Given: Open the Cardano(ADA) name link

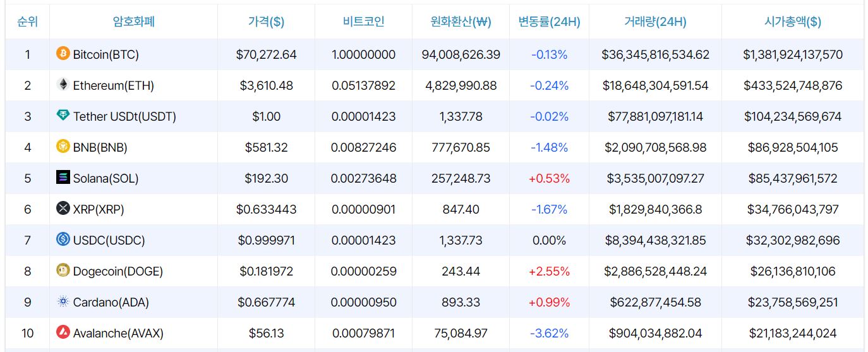Looking at the screenshot, I should point(111,302).
